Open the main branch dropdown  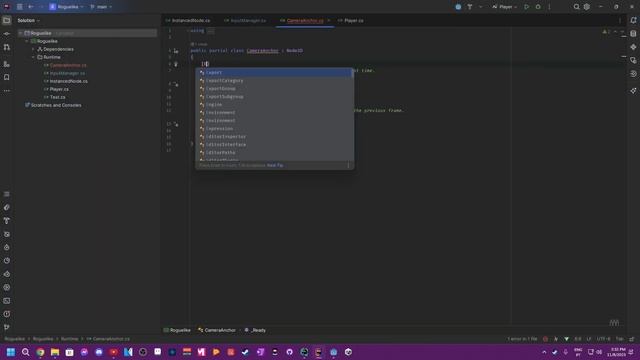click(101, 7)
